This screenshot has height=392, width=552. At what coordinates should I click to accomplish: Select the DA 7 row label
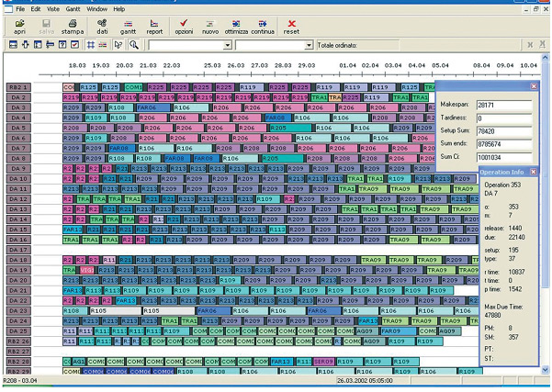[19, 148]
